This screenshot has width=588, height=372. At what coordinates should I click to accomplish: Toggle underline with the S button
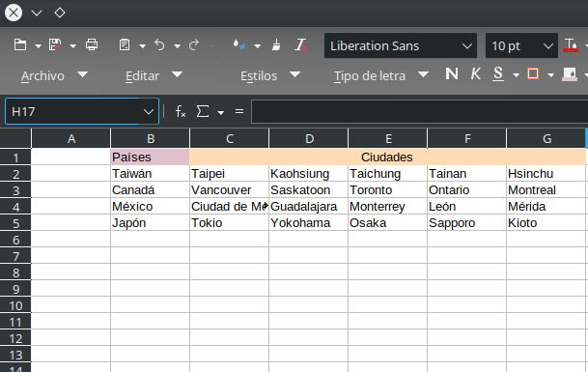[498, 74]
